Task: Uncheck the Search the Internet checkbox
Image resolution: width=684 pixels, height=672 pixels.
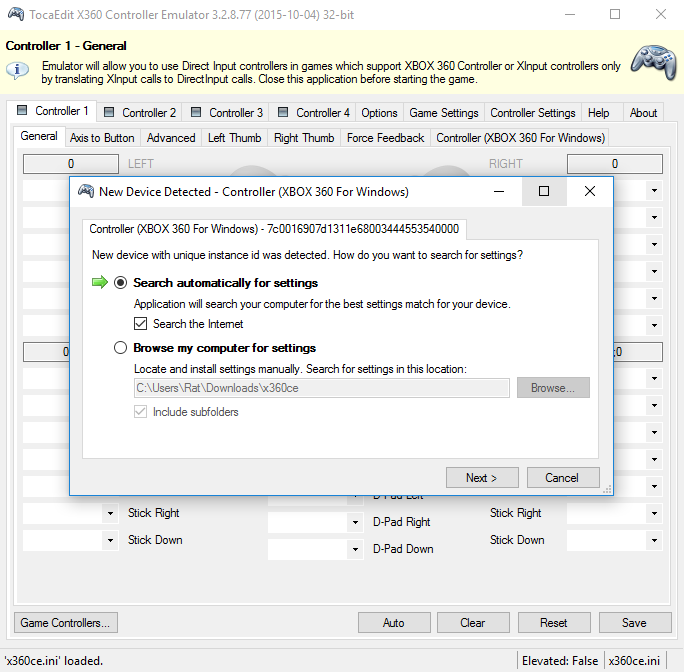Action: point(141,324)
